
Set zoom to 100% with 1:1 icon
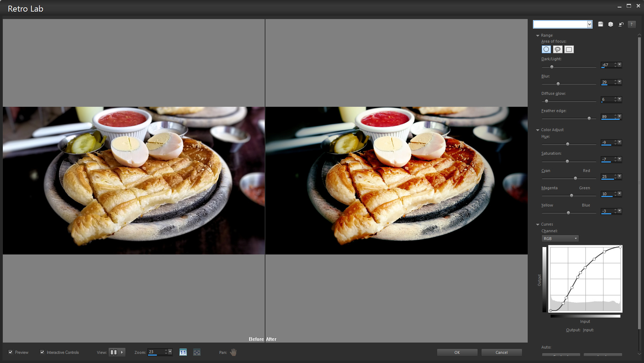183,352
